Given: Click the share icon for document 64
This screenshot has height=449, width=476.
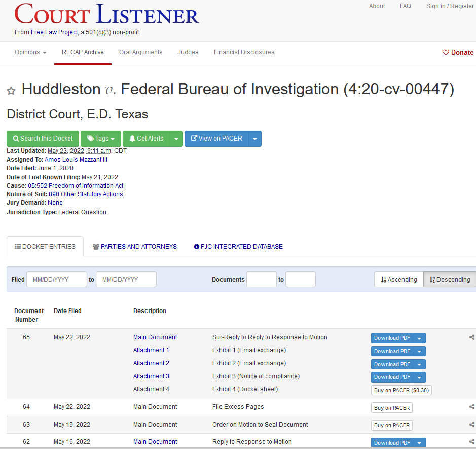Looking at the screenshot, I should click(x=472, y=407).
